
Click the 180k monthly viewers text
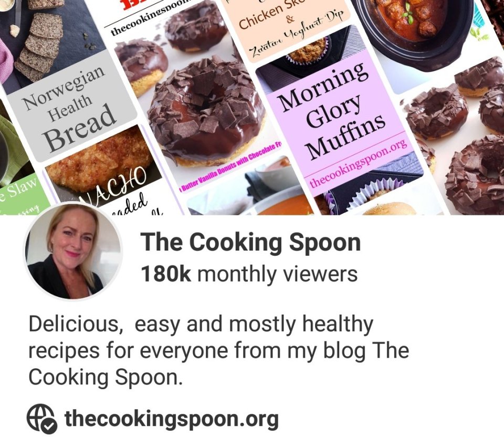click(249, 274)
